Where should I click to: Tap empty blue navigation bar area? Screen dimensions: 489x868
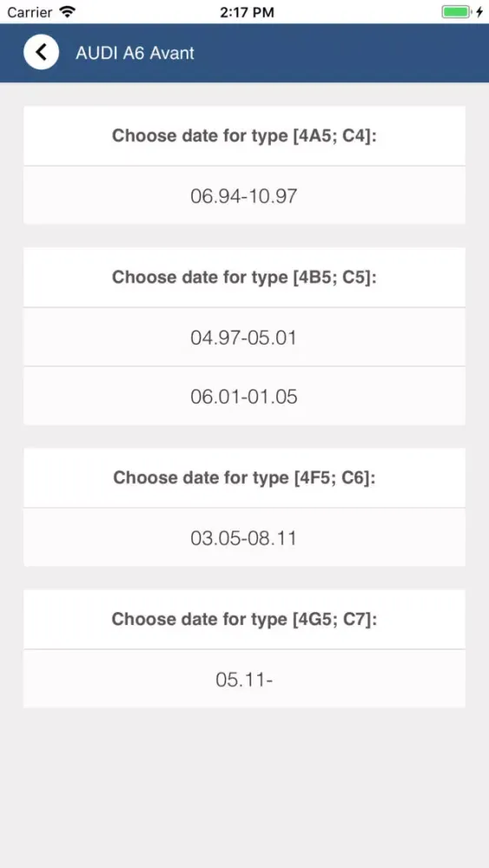click(343, 53)
